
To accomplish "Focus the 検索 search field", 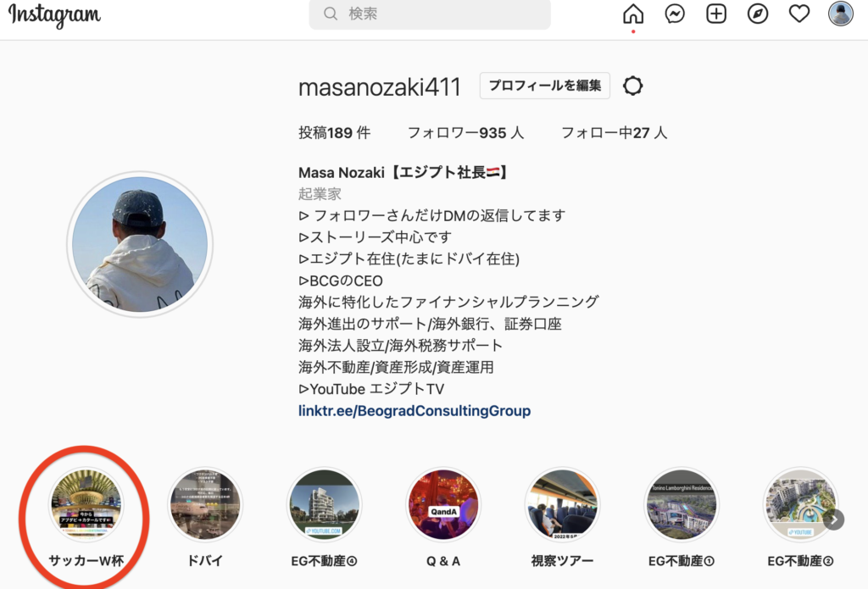I will click(x=430, y=14).
